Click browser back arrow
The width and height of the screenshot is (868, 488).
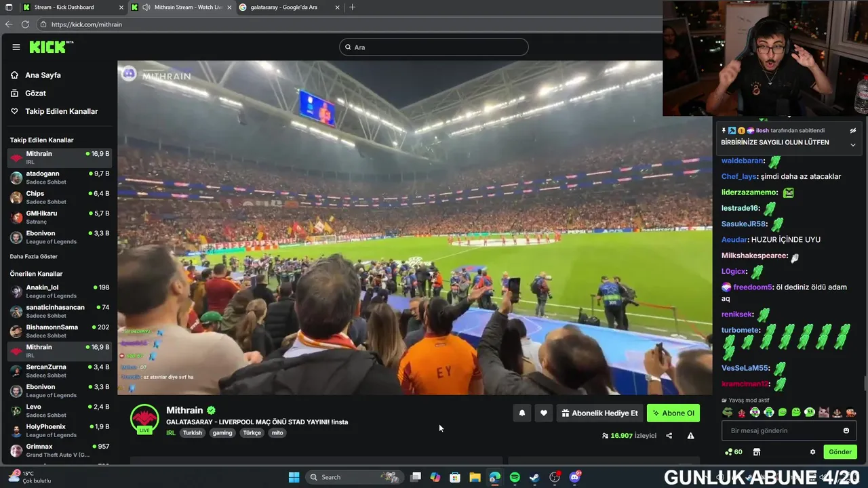[9, 24]
